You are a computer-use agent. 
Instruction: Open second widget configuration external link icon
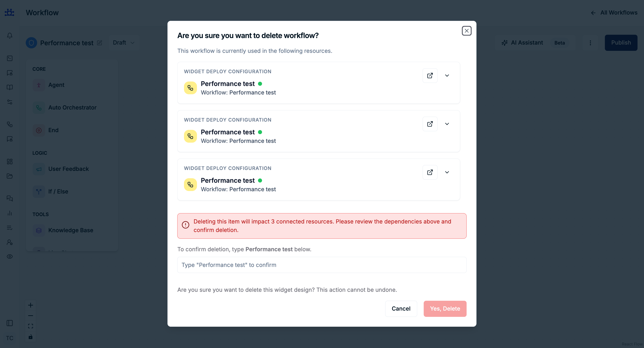[430, 124]
